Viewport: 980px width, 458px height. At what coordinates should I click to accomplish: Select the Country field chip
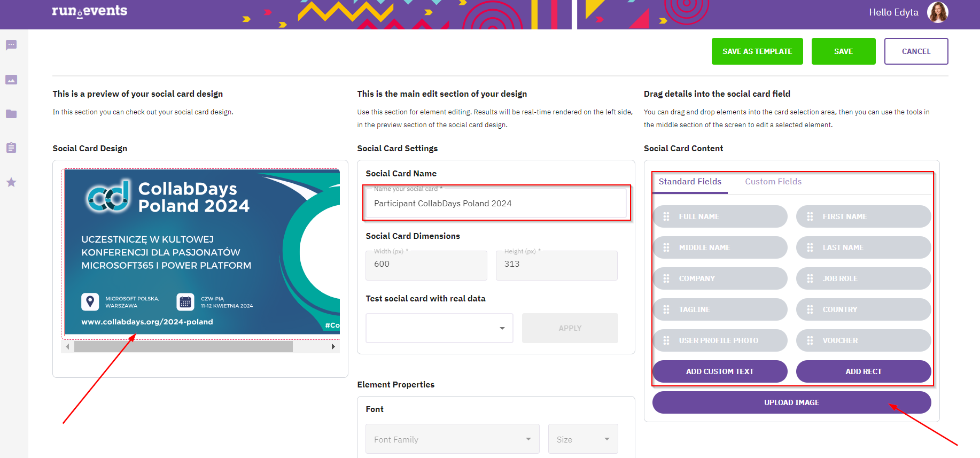coord(864,309)
